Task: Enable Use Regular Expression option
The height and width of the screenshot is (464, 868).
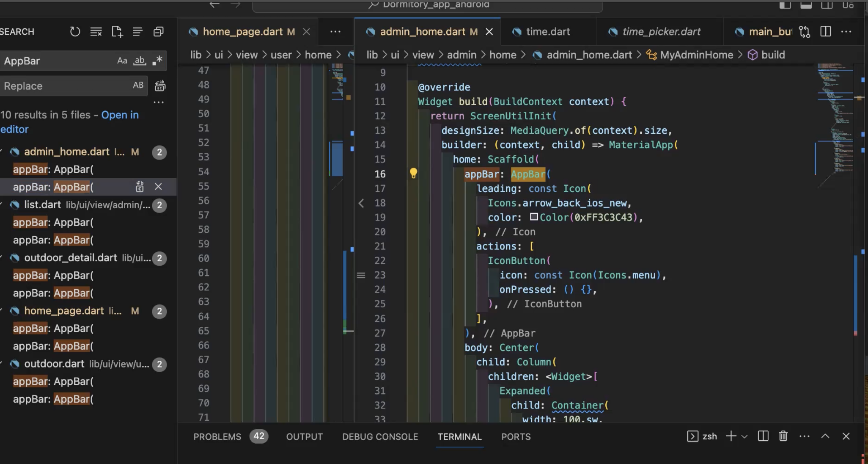Action: tap(157, 61)
